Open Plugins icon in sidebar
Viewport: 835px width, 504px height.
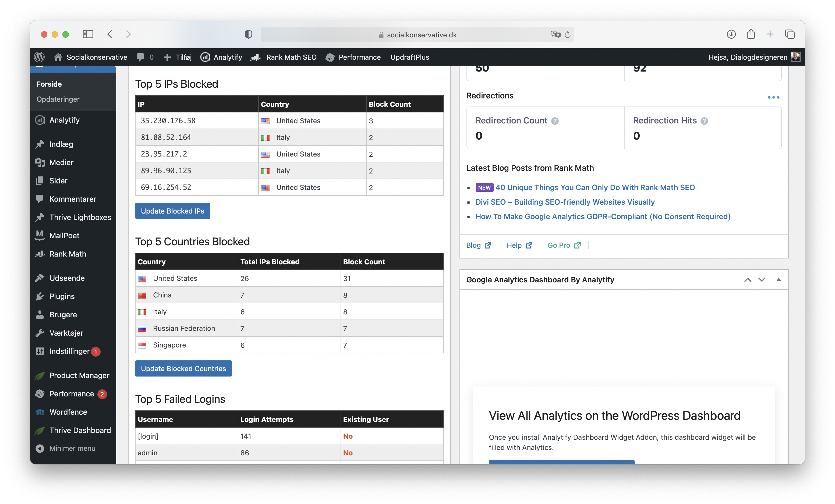pos(40,296)
